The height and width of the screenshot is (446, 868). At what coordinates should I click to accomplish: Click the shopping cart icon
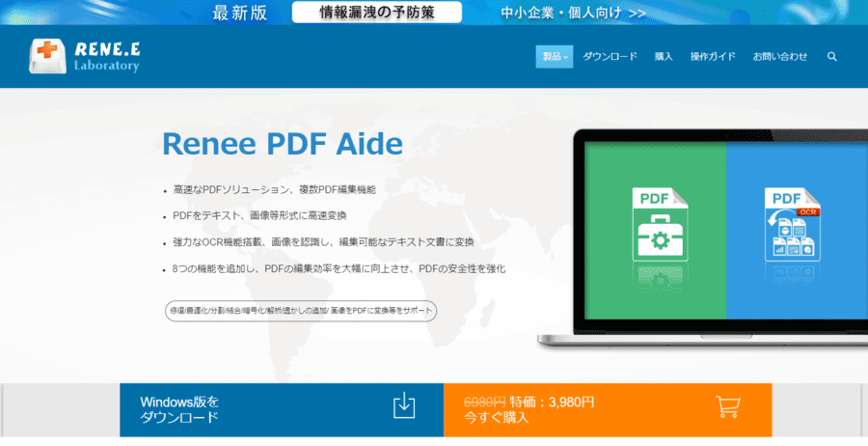click(x=727, y=406)
